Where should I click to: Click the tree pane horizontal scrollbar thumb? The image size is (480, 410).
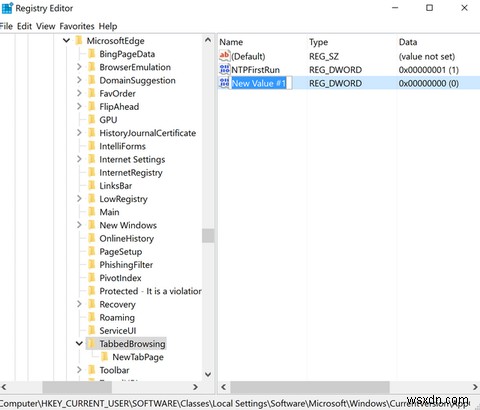(x=77, y=387)
